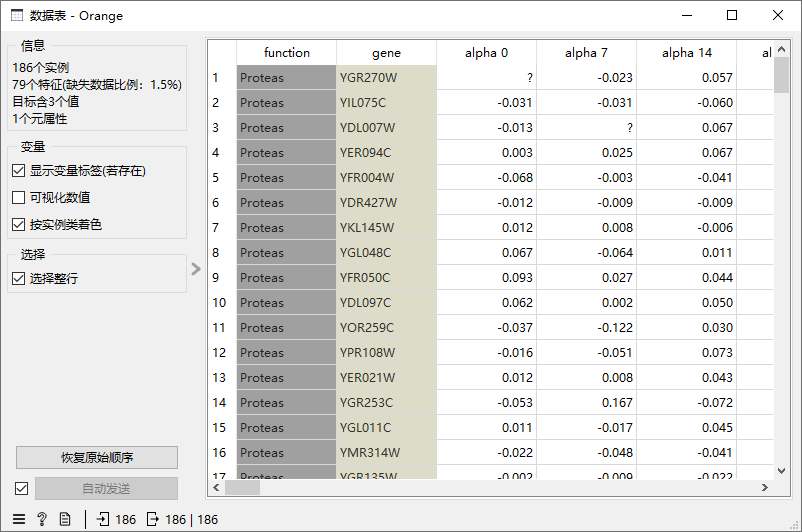The image size is (802, 532).
Task: Click alpha 0 value 0.093
Action: point(486,278)
